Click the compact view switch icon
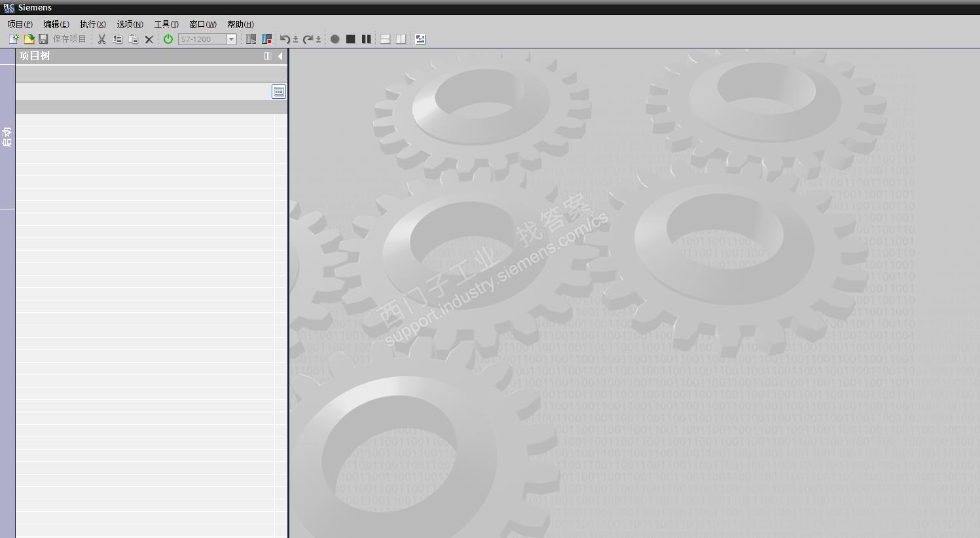This screenshot has height=538, width=980. 251,39
